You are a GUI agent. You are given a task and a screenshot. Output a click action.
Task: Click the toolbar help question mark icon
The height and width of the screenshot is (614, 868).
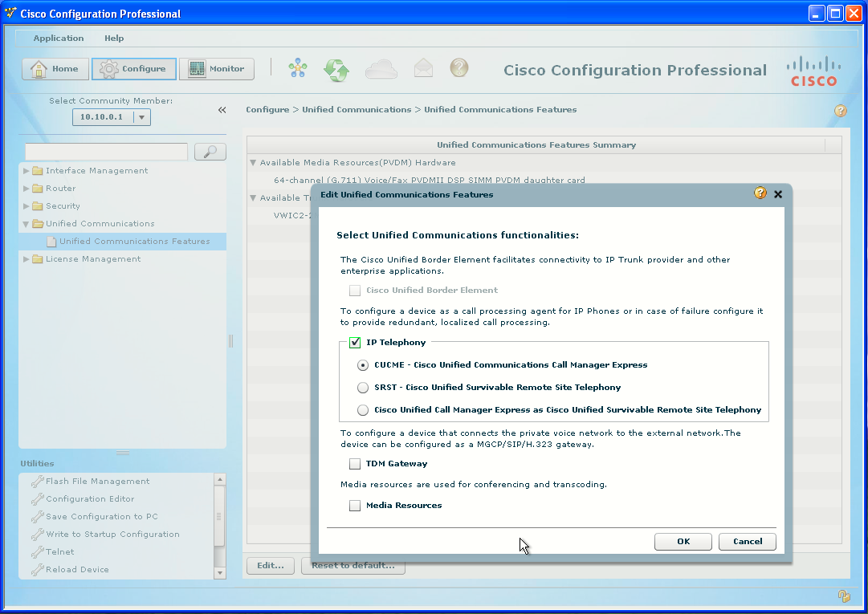click(459, 68)
